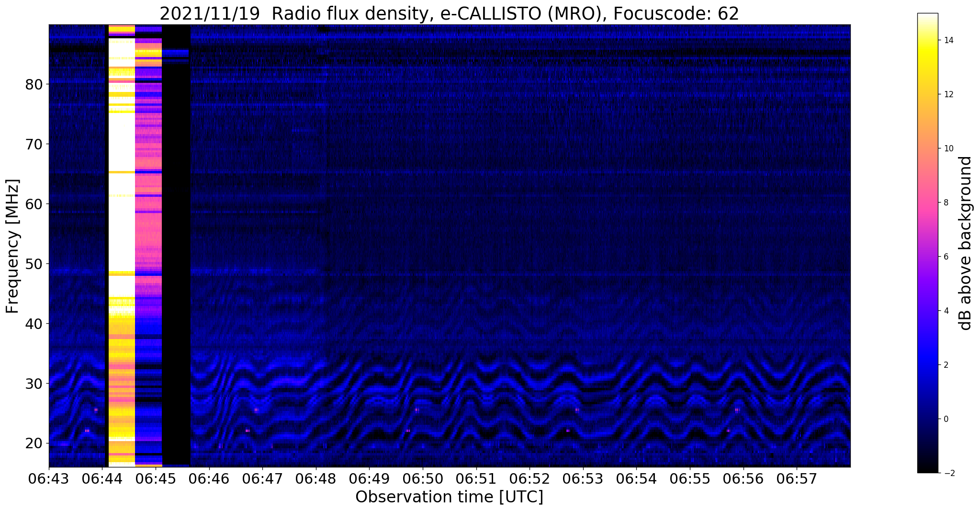
Task: Pick the 06:46 time tick label
Action: tap(209, 478)
